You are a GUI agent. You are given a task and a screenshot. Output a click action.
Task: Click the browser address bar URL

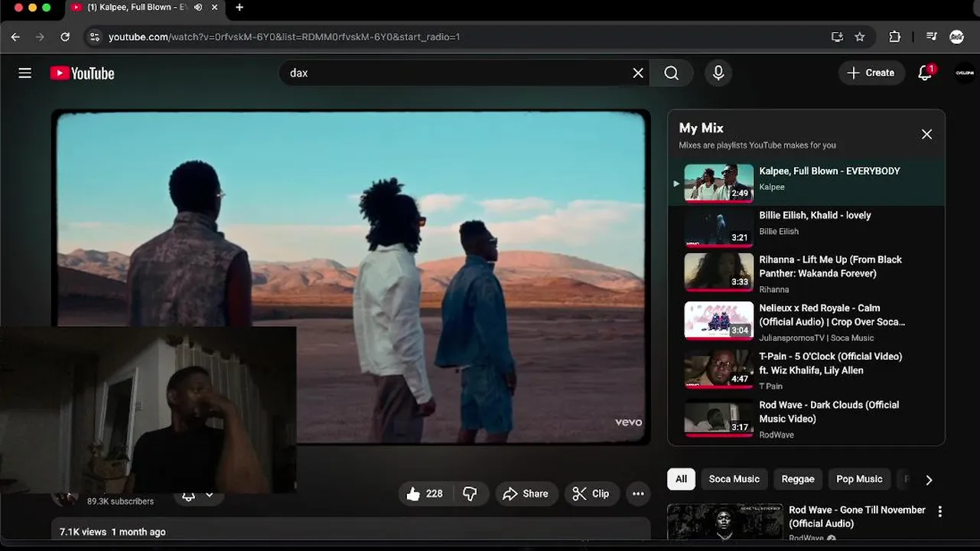[284, 37]
